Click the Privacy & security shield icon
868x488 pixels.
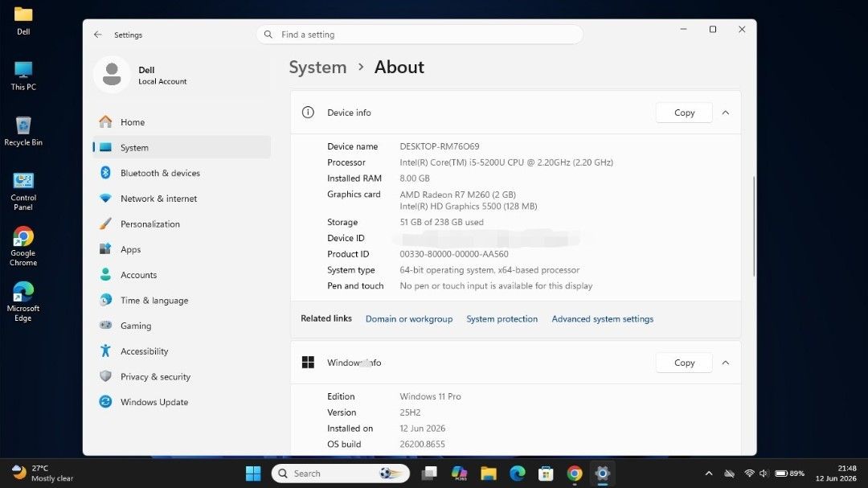point(105,376)
